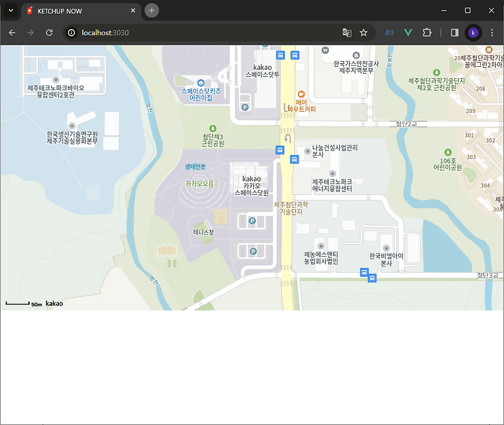This screenshot has width=504, height=425.
Task: Select the 스페이스닷키즈 어린이집 daycare marker
Action: coord(200,82)
